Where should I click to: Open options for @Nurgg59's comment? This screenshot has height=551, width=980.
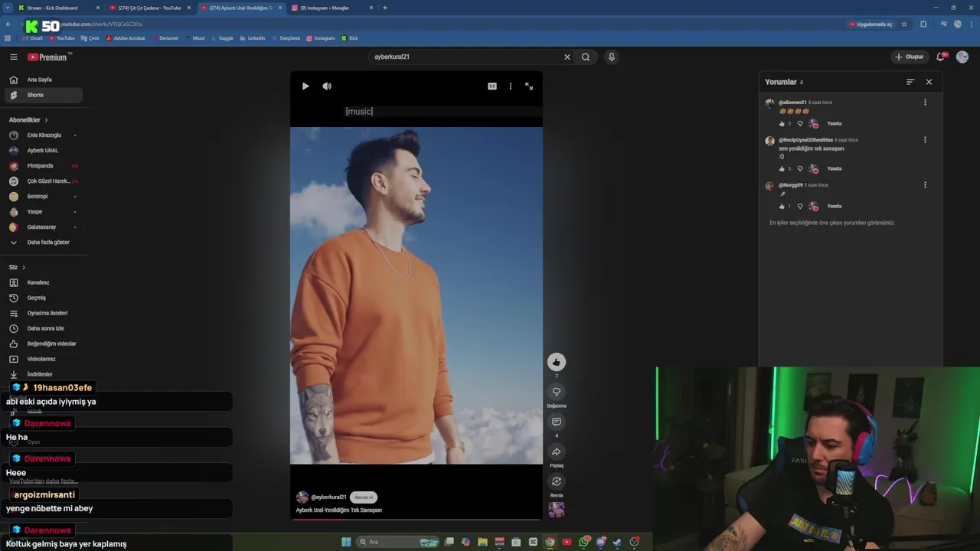coord(925,185)
